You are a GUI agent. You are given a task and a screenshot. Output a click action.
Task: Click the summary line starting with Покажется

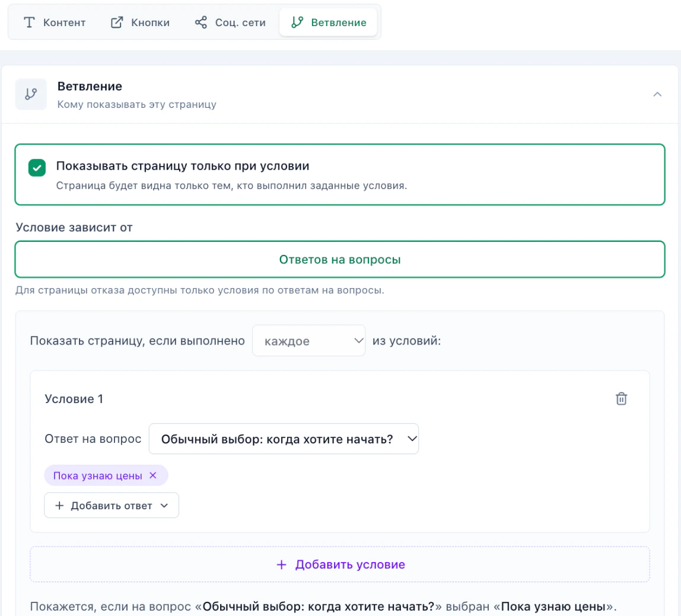point(323,607)
